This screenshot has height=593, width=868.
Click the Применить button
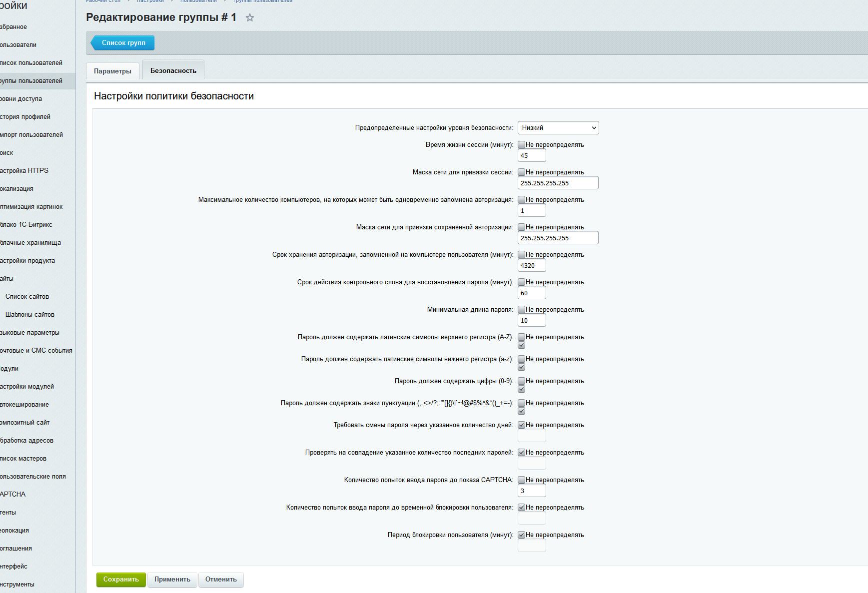pos(172,580)
